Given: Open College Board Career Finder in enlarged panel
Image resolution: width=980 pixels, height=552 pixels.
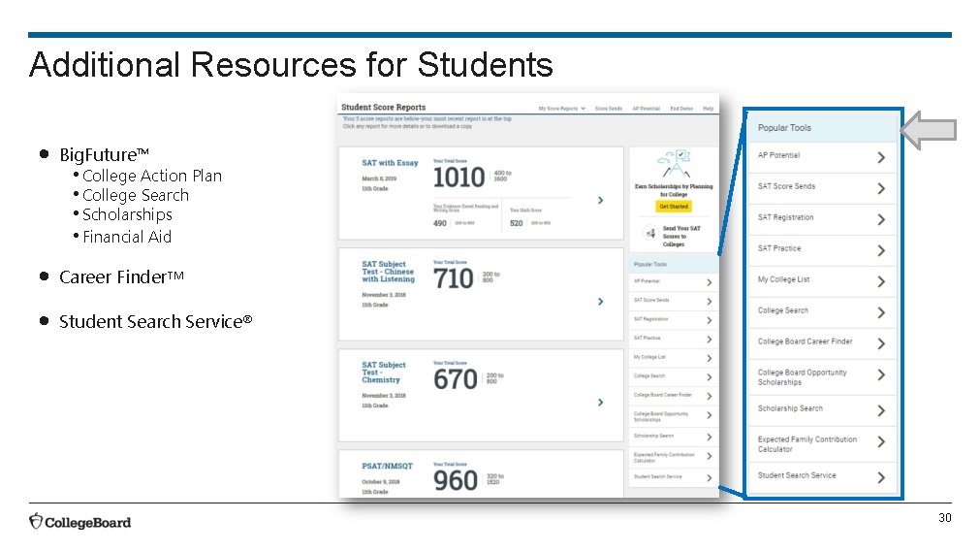Looking at the screenshot, I should point(805,341).
